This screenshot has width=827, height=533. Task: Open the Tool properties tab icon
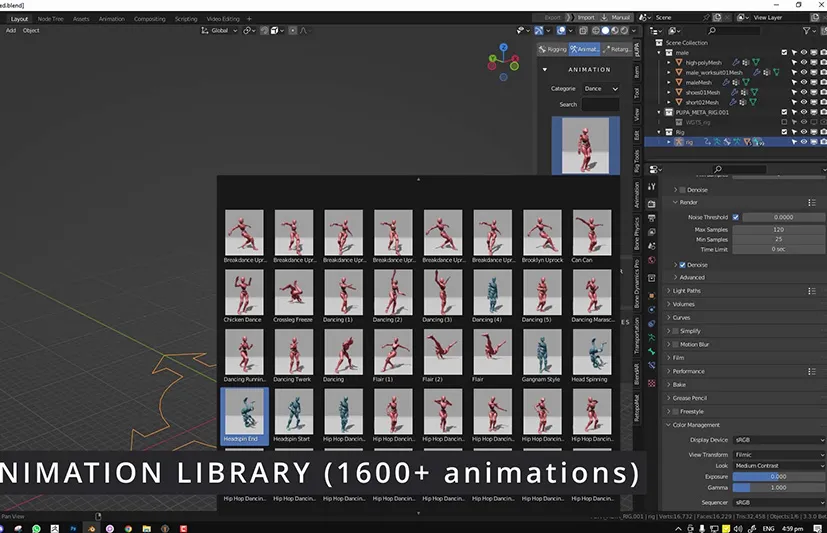pos(652,186)
